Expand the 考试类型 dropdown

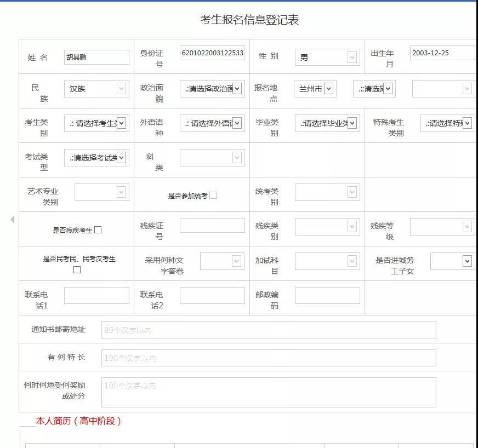(x=96, y=157)
